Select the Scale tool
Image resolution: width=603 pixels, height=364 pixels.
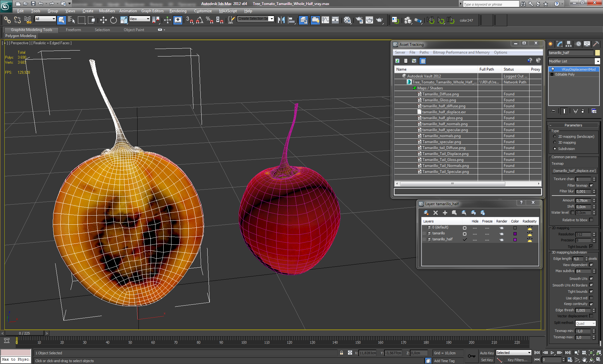(x=124, y=20)
